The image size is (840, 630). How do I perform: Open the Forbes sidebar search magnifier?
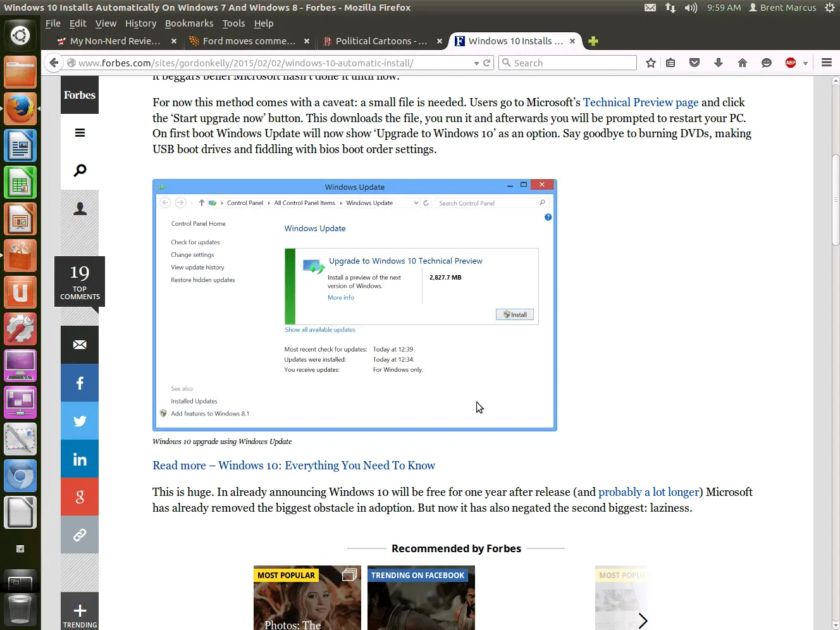(80, 171)
